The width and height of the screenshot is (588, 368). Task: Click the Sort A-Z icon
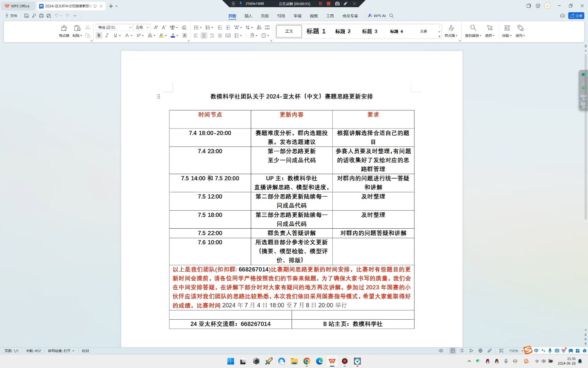(259, 27)
